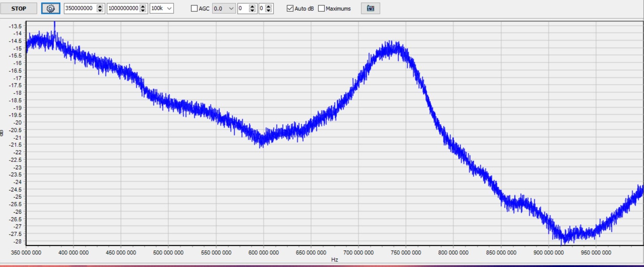The height and width of the screenshot is (267, 644).
Task: Open the 0.0 gain dropdown
Action: click(224, 8)
